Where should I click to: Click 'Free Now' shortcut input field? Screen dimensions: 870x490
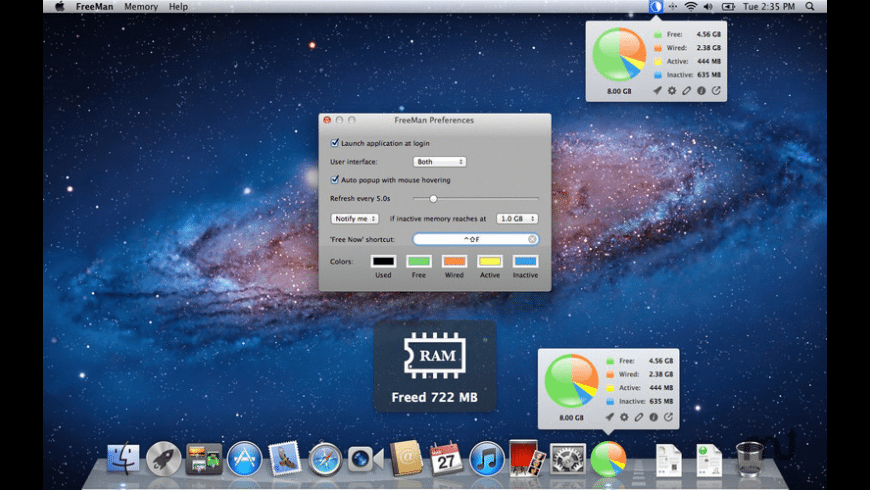pos(476,239)
